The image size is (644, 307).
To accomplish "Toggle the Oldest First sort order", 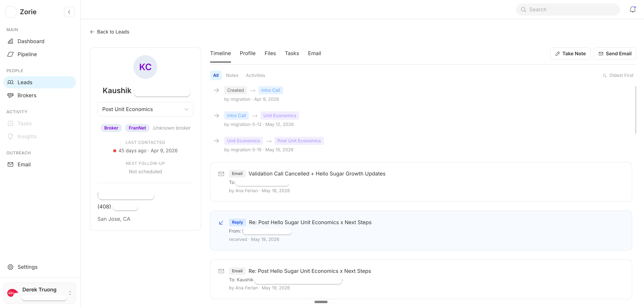I will coord(618,75).
